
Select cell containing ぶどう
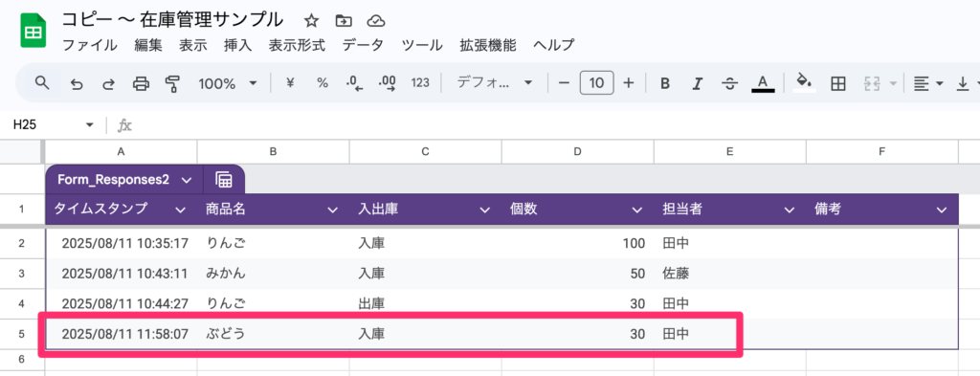click(x=273, y=335)
